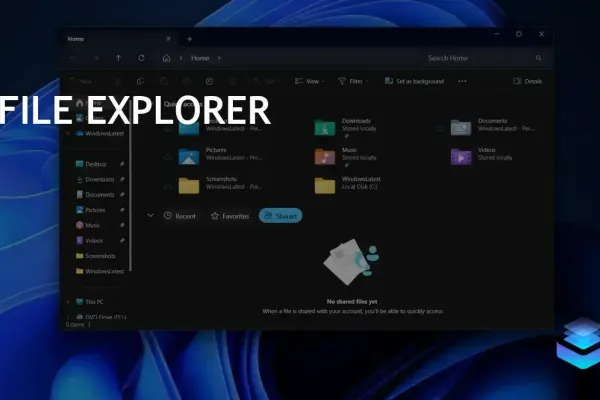Click the '0 items' status text
The image size is (600, 400).
[x=75, y=324]
